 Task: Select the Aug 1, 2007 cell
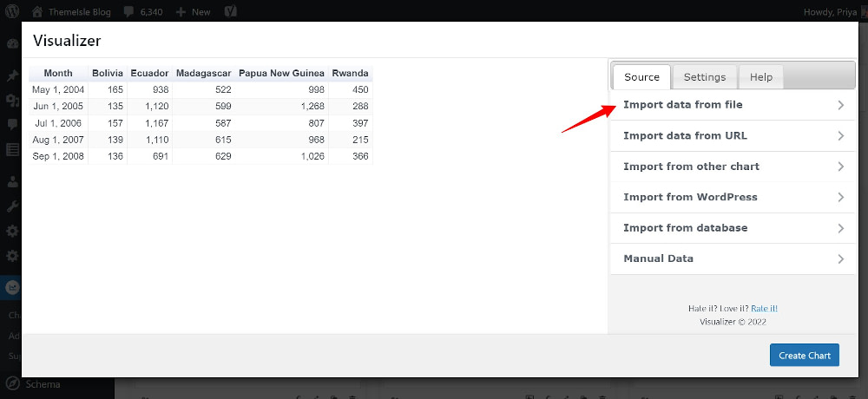[x=58, y=140]
